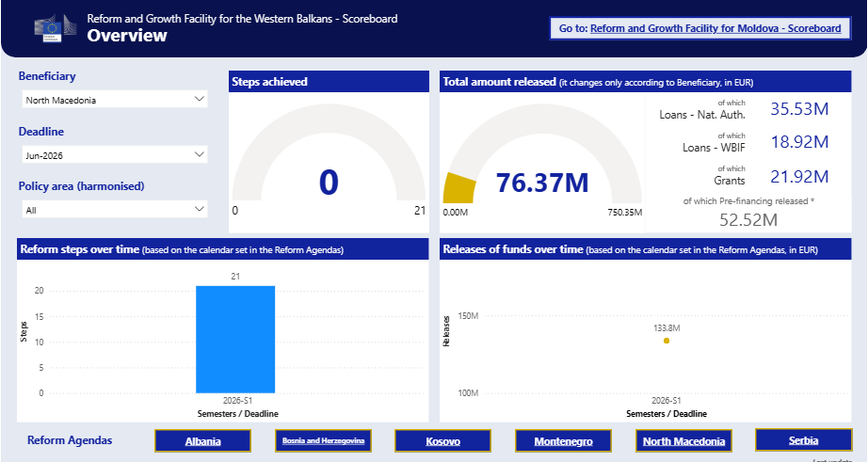This screenshot has width=868, height=462.
Task: Open the Beneficiary dropdown showing North Macedonia
Action: 115,100
